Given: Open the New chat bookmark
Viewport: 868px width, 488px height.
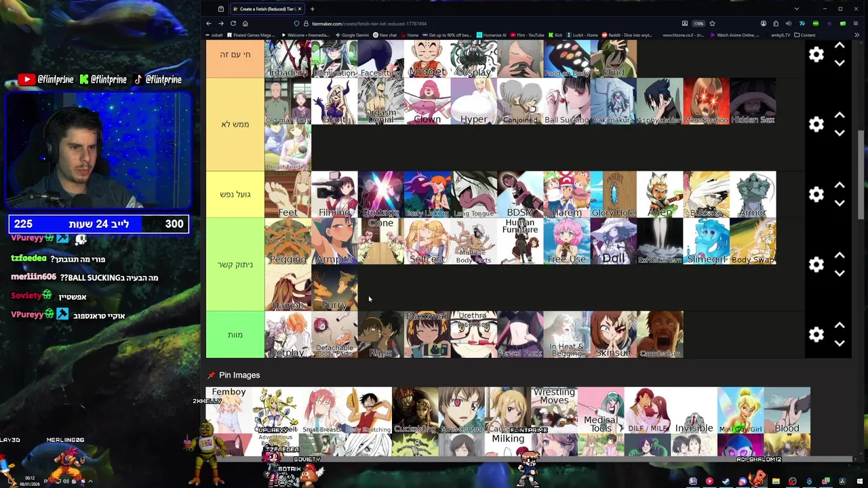Looking at the screenshot, I should point(384,35).
